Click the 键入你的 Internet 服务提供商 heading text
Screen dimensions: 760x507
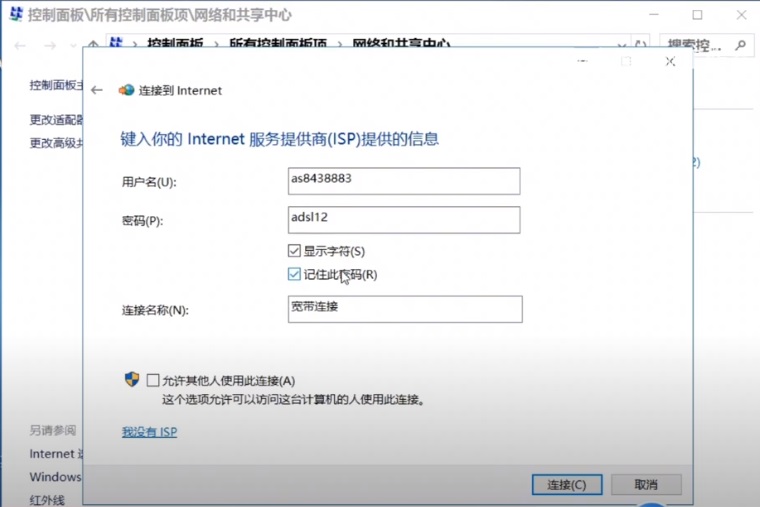coord(280,139)
